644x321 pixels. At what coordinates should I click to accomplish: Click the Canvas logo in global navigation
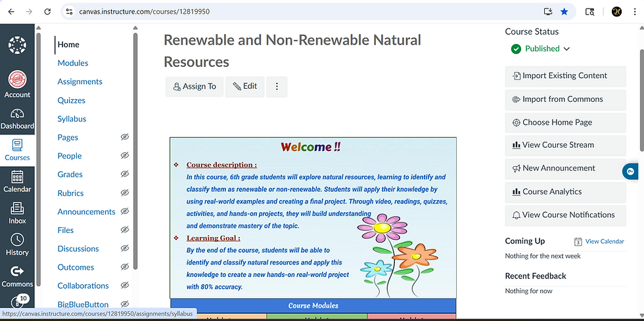[17, 45]
